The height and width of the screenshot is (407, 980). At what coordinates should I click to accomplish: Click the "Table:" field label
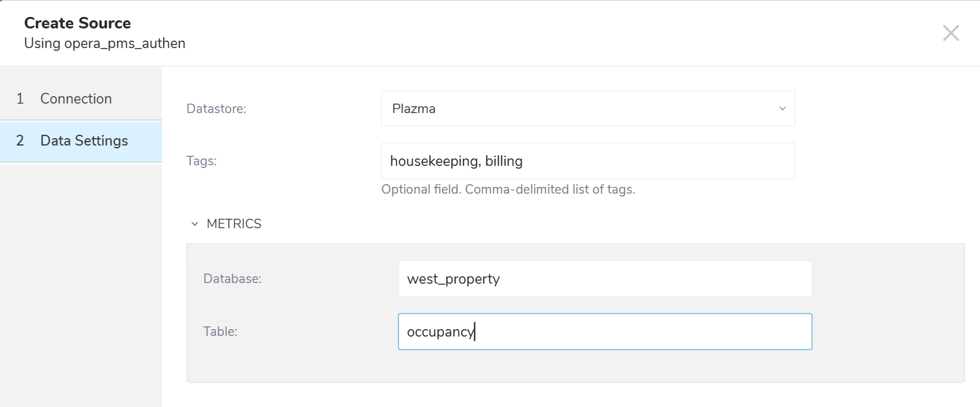click(220, 332)
